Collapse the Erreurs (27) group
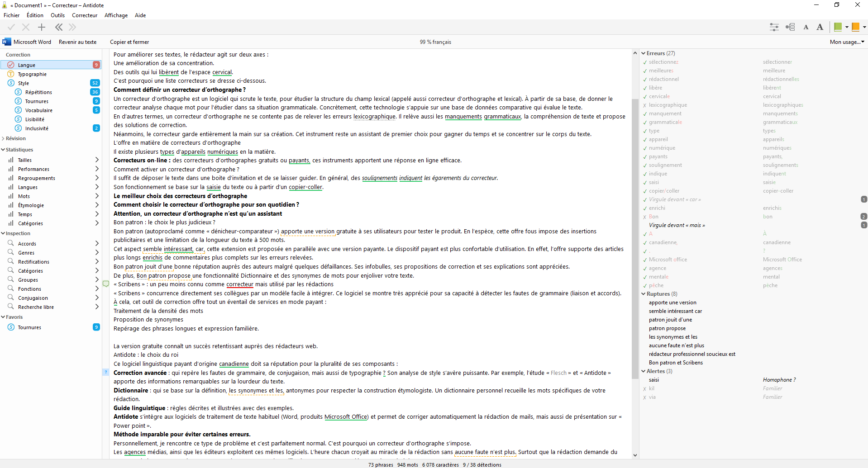868x468 pixels. (x=644, y=53)
